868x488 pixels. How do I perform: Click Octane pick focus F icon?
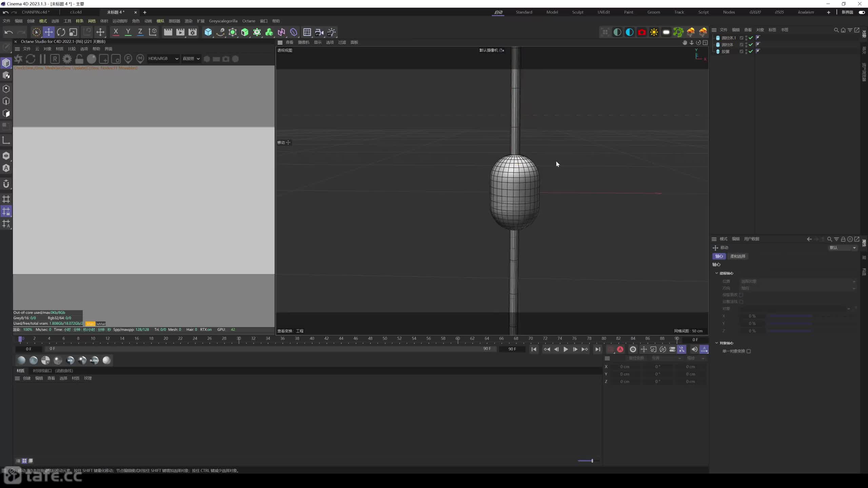[128, 59]
